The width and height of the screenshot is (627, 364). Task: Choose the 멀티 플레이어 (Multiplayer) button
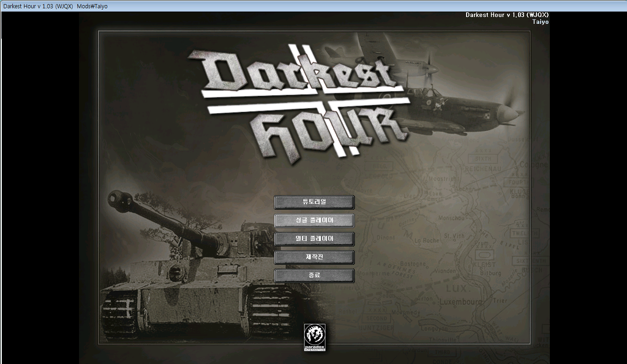coord(314,239)
